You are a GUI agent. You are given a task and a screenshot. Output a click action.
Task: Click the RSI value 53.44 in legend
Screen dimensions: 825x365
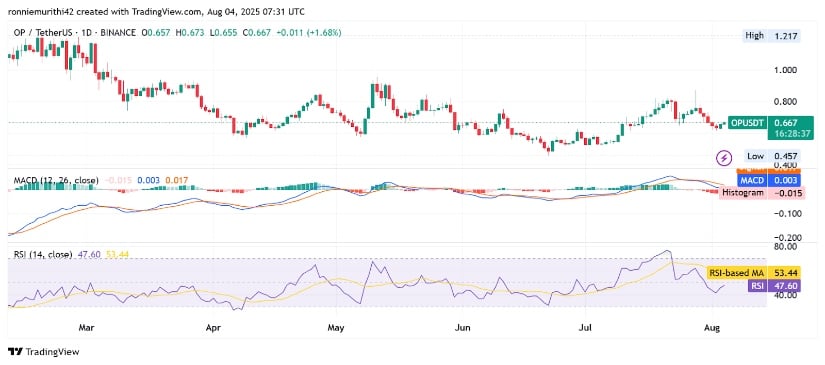tap(117, 255)
